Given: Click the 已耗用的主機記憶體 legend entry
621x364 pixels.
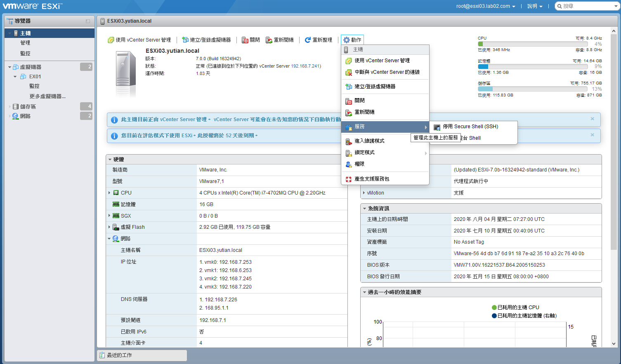Looking at the screenshot, I should [524, 316].
